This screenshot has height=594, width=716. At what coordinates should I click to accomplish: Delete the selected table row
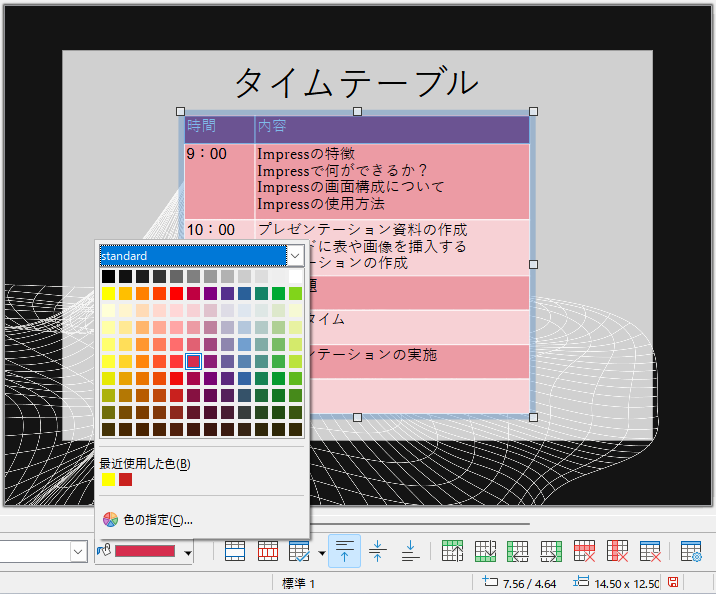point(584,551)
